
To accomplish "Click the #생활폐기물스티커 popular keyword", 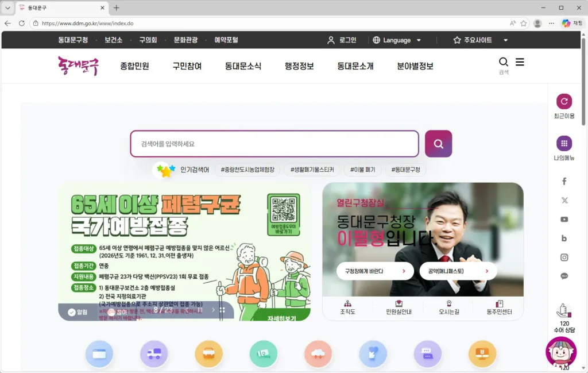I will (x=312, y=170).
